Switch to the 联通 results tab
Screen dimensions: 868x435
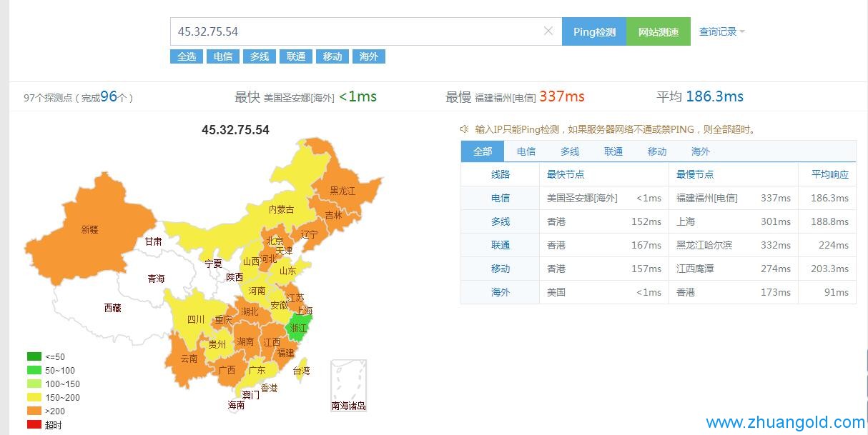[613, 151]
